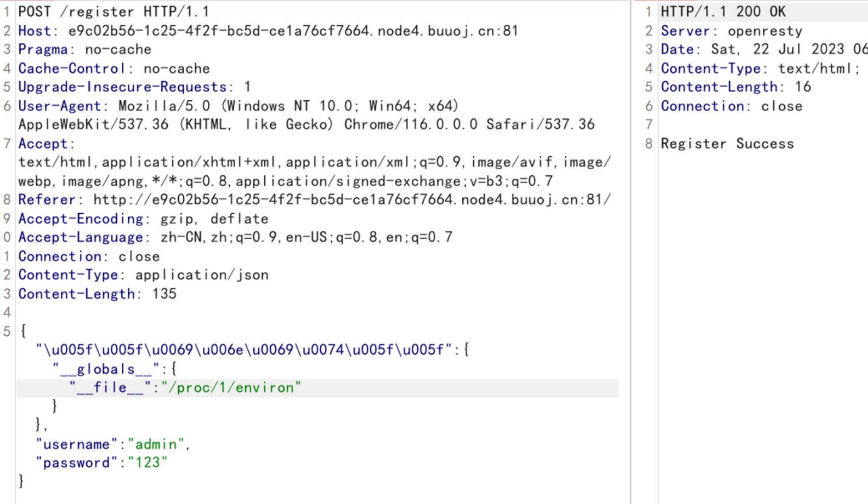Click the '__file__' JSON key

click(x=110, y=387)
